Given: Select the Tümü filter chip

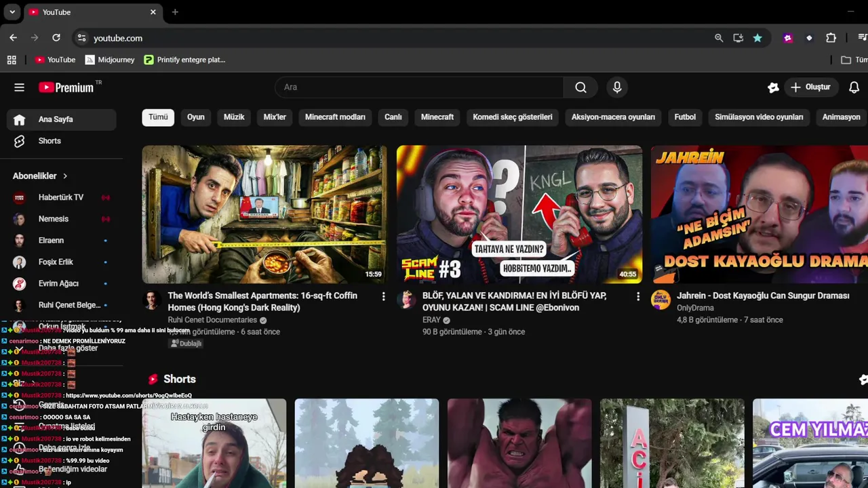Looking at the screenshot, I should (x=158, y=117).
